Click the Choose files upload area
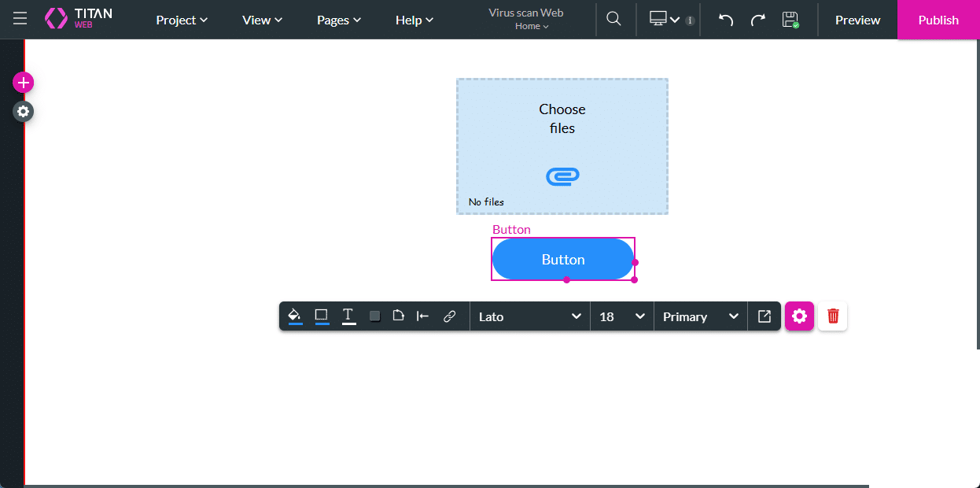This screenshot has height=488, width=980. point(562,146)
